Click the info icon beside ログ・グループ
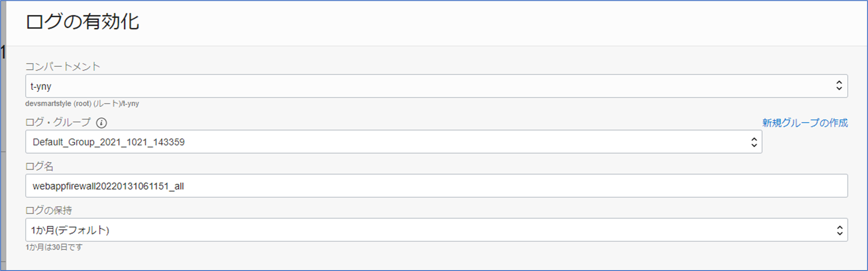 [x=101, y=123]
